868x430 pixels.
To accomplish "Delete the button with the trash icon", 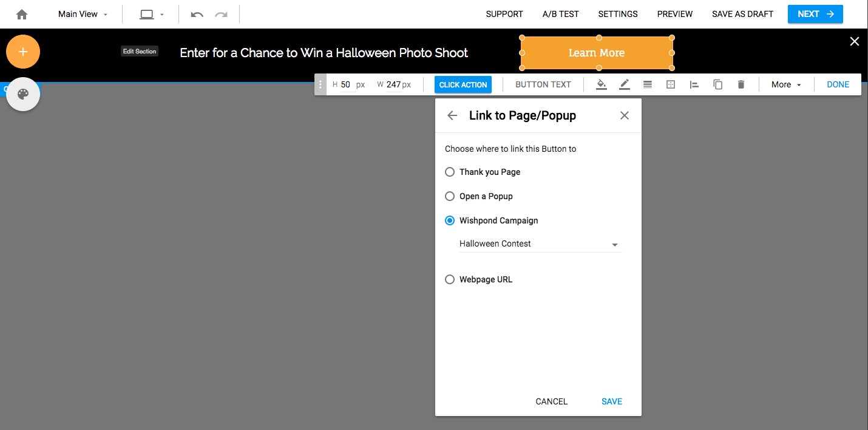I will (x=741, y=84).
